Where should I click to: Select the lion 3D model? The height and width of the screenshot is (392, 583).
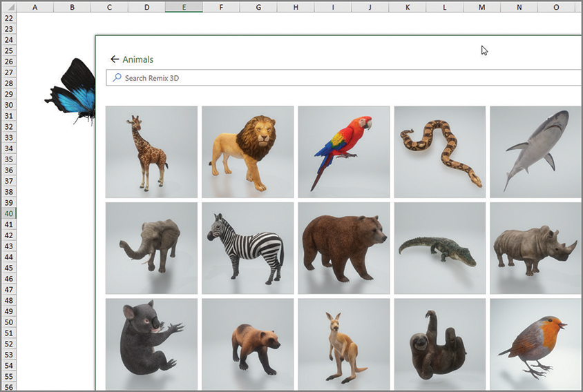[247, 152]
